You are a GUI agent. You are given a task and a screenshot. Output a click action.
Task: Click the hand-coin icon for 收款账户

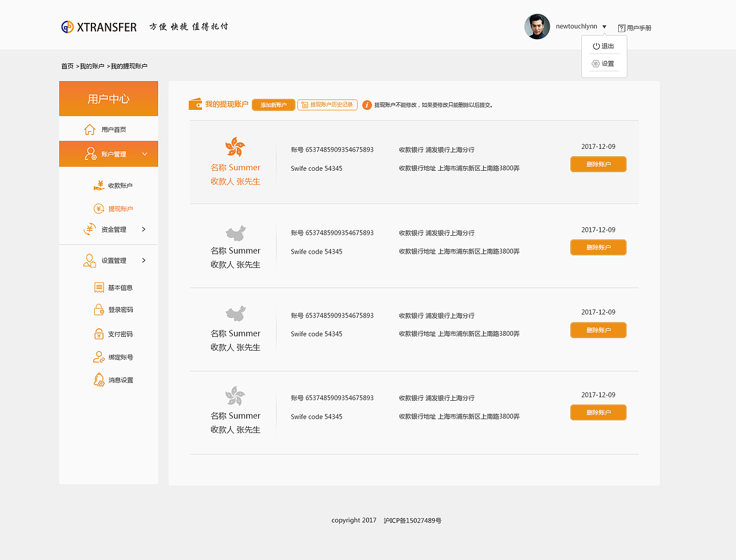(99, 185)
